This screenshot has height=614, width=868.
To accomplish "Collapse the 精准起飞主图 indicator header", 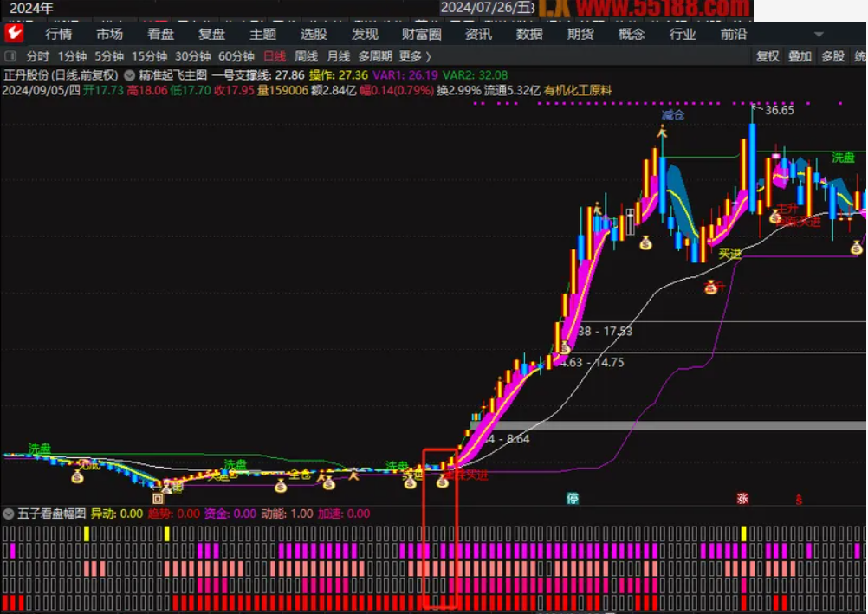I will click(130, 75).
